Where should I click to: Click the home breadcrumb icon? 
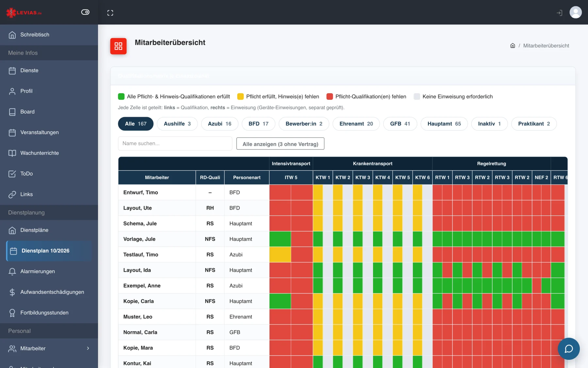tap(513, 45)
